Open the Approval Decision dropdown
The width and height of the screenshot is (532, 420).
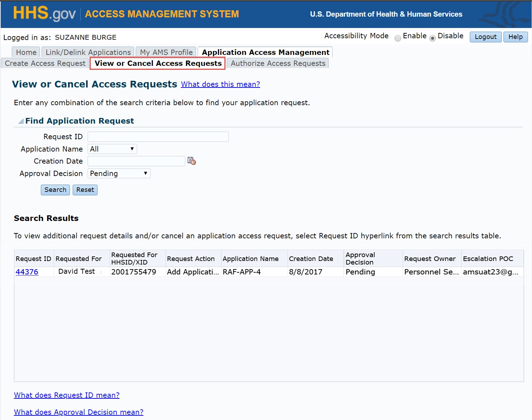click(x=119, y=174)
